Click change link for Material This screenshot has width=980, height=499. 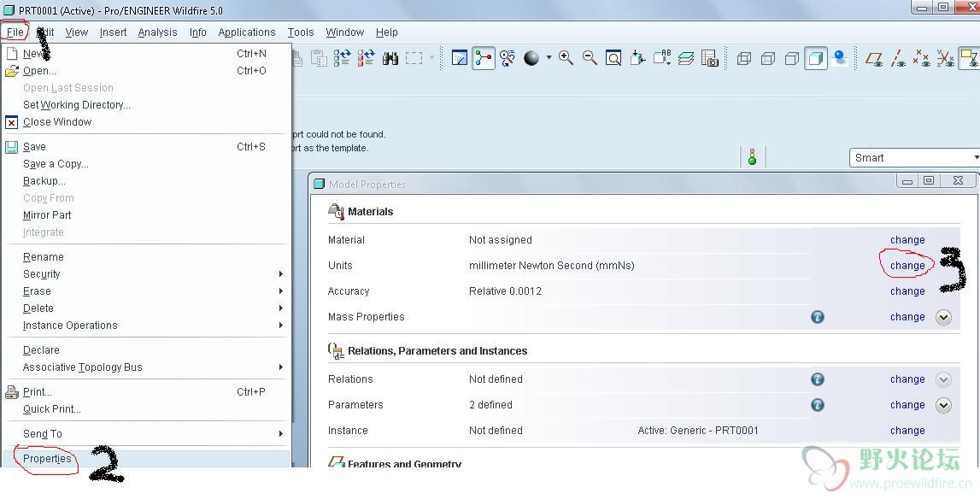907,240
